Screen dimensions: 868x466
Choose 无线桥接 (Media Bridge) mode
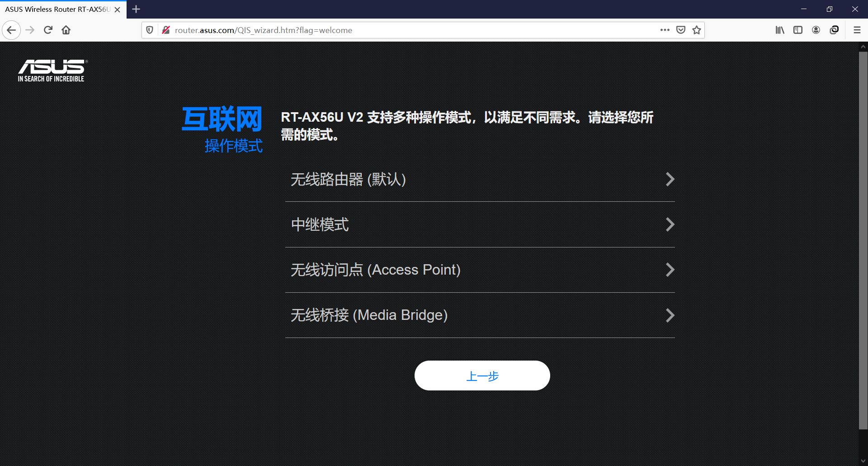[480, 315]
